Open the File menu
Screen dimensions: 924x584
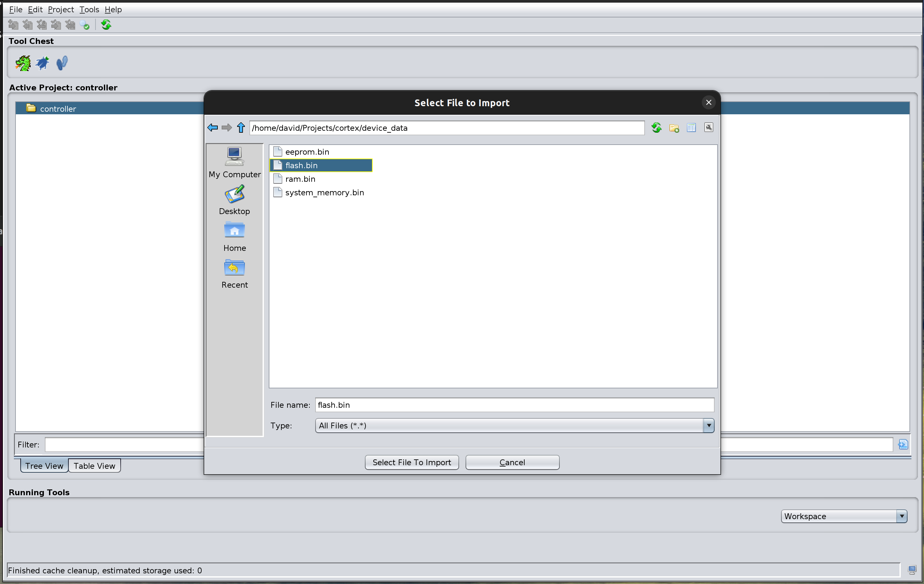click(16, 9)
